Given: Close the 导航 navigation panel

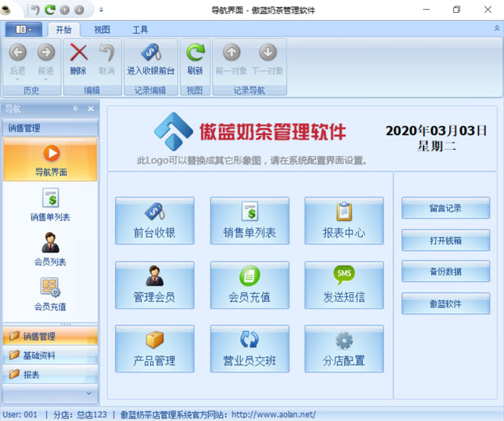Looking at the screenshot, I should click(91, 108).
